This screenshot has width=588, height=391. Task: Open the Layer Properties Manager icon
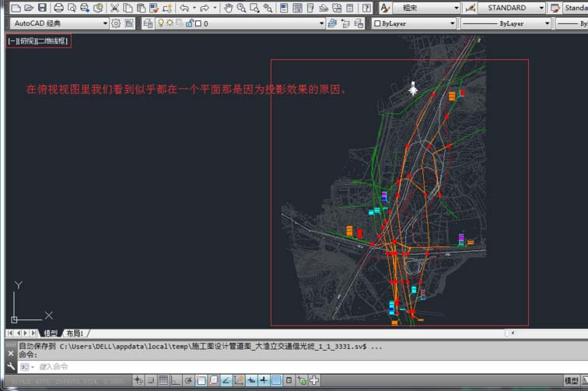pyautogui.click(x=148, y=23)
